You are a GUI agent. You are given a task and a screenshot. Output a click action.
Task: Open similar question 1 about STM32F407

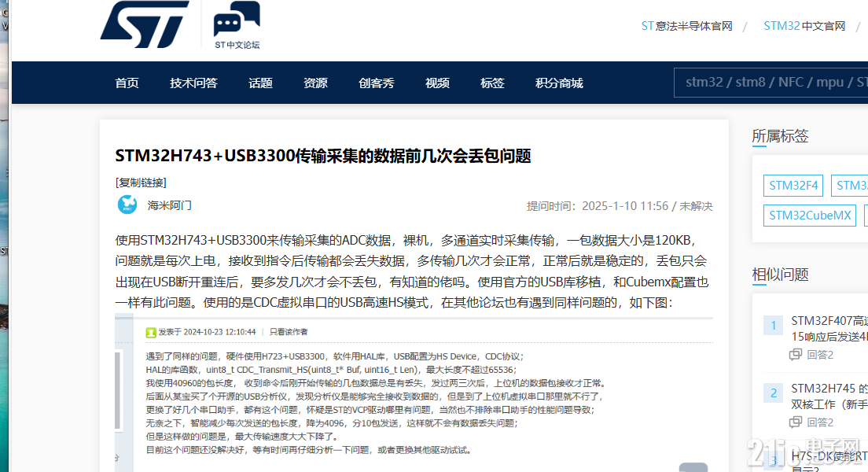point(829,329)
